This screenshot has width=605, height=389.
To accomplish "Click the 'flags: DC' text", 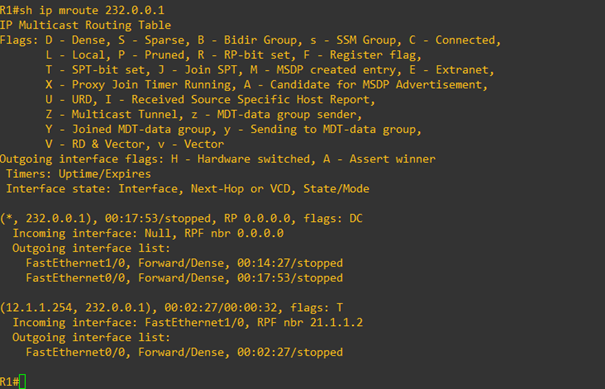I will click(333, 218).
